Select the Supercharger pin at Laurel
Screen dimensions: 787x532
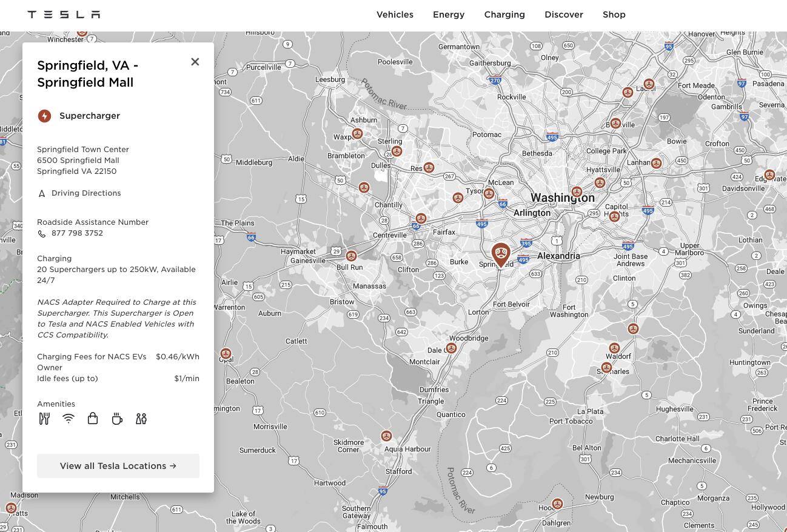pos(649,85)
